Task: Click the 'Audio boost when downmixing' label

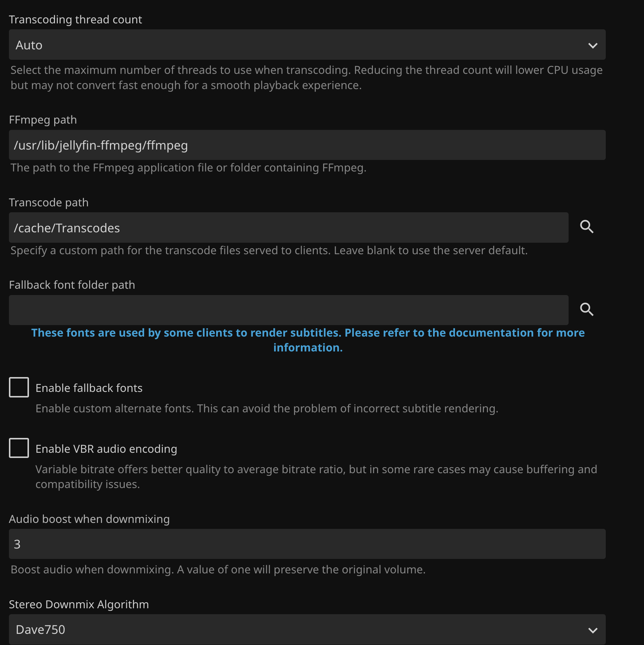Action: [x=89, y=519]
